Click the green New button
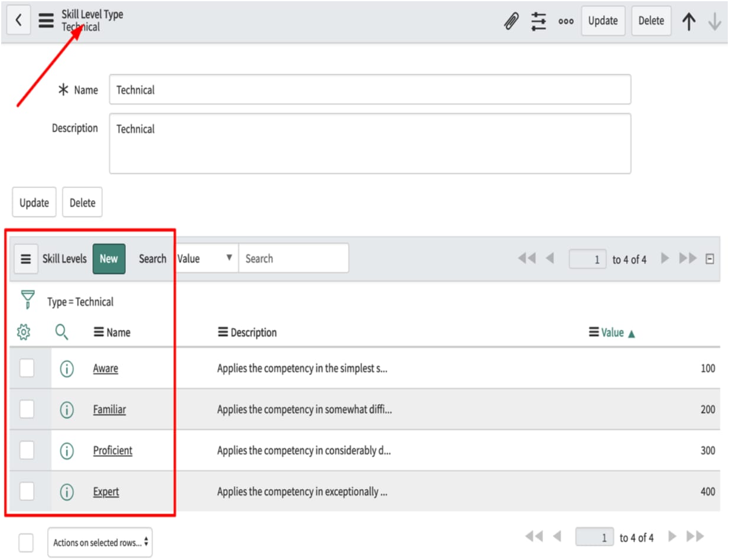This screenshot has height=560, width=729. [x=109, y=258]
